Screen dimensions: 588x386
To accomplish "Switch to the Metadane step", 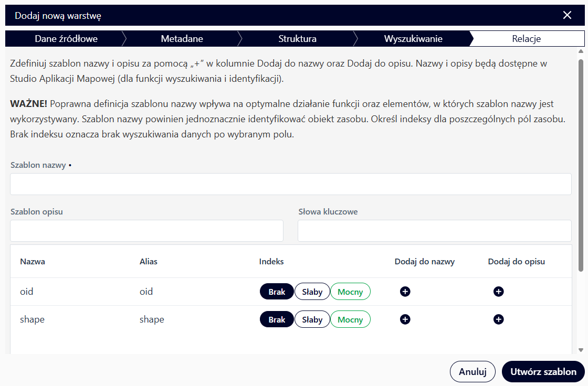I will tap(182, 39).
